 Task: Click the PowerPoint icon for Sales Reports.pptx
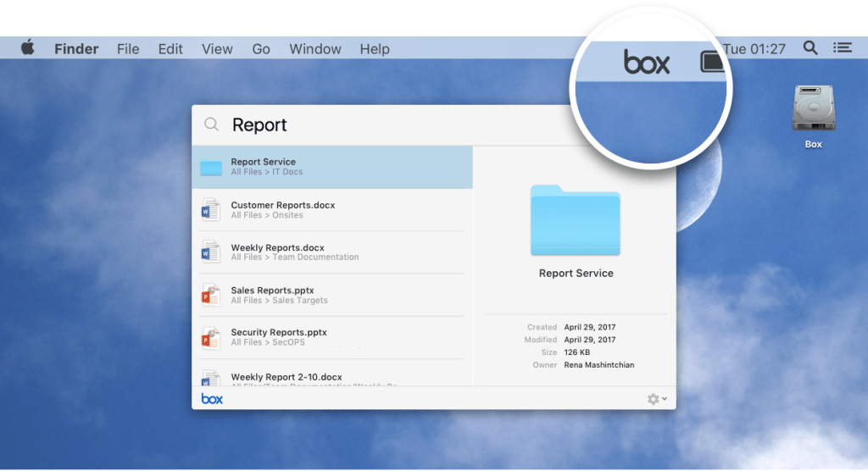point(209,295)
